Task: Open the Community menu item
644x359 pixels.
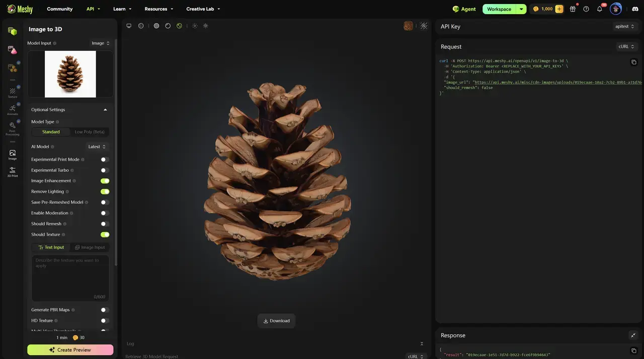Action: [x=59, y=9]
